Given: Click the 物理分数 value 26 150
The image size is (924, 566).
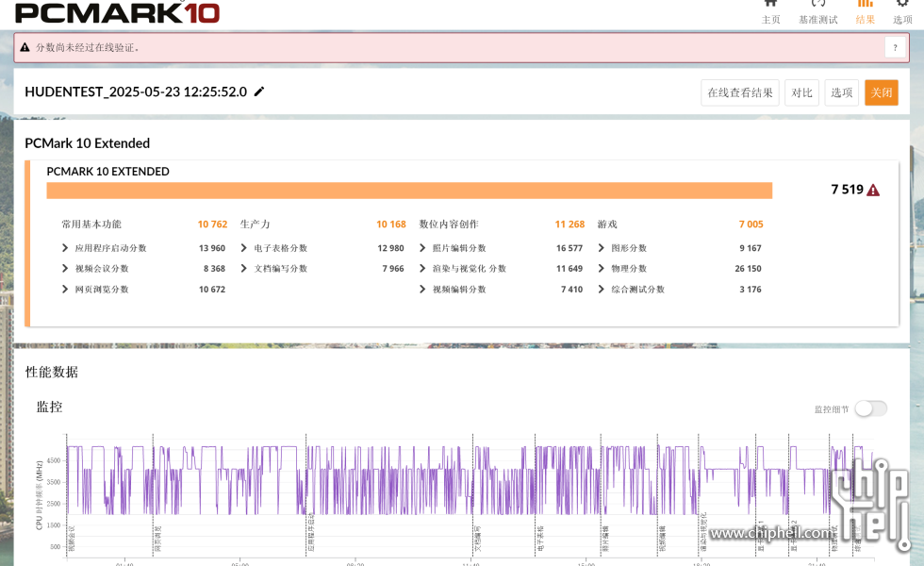Looking at the screenshot, I should pyautogui.click(x=748, y=268).
